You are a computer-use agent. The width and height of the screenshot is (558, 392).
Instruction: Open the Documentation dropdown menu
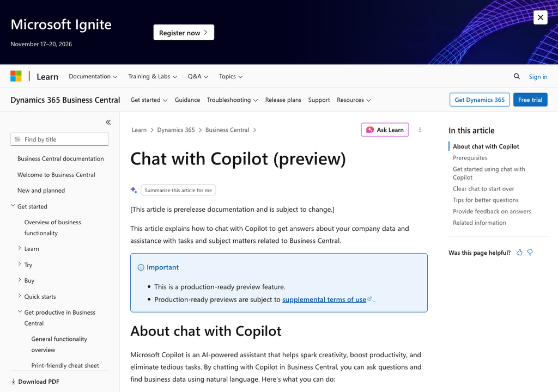coord(93,76)
